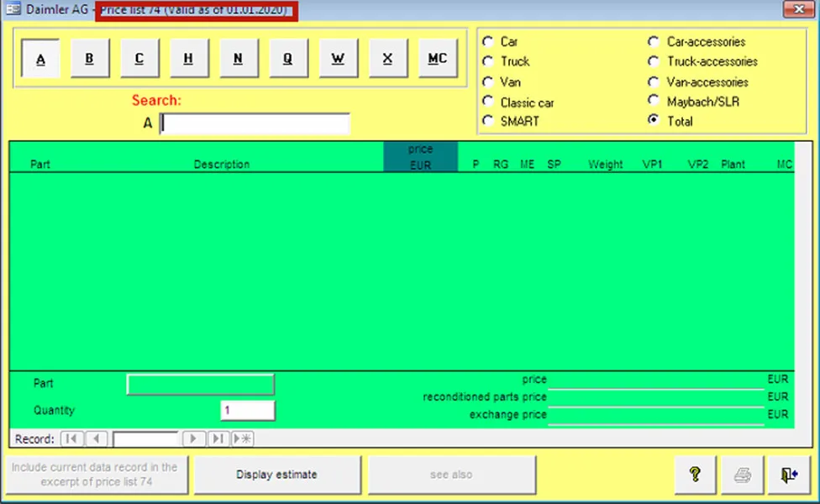Screen dimensions: 820x504
Task: Click the Part number field
Action: (200, 384)
